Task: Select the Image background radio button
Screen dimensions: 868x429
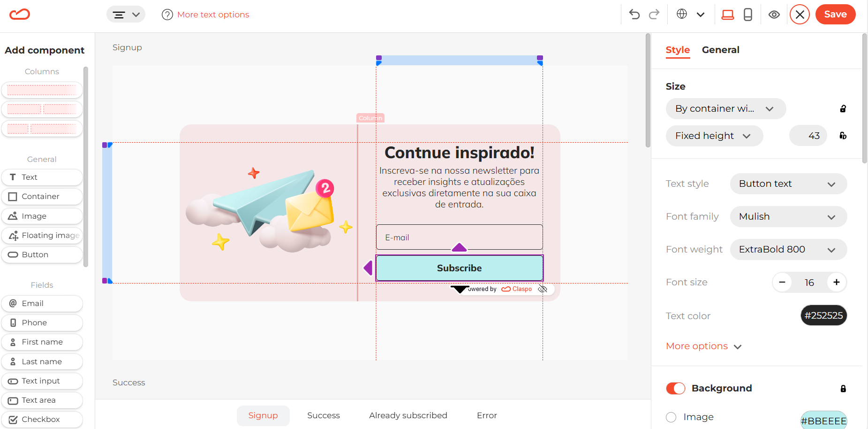Action: [x=671, y=417]
